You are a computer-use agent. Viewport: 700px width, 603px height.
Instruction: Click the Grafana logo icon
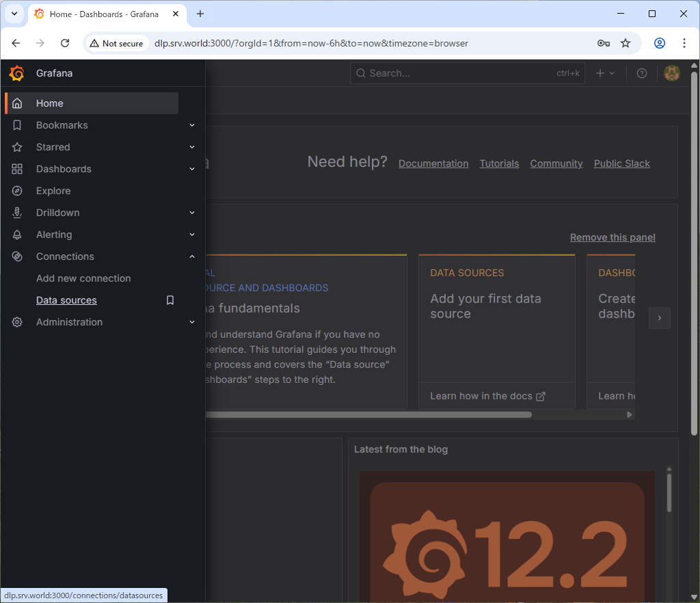click(17, 73)
